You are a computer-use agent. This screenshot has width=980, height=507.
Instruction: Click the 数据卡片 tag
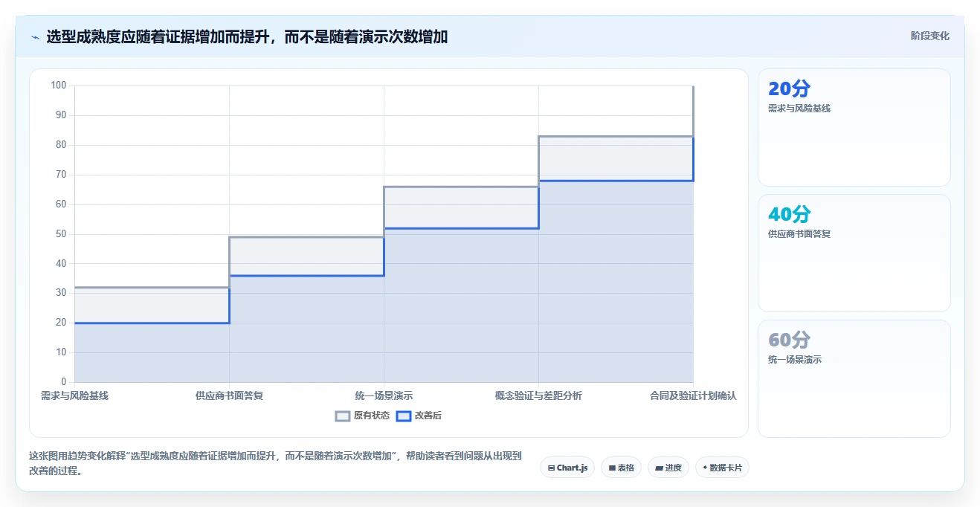click(722, 468)
